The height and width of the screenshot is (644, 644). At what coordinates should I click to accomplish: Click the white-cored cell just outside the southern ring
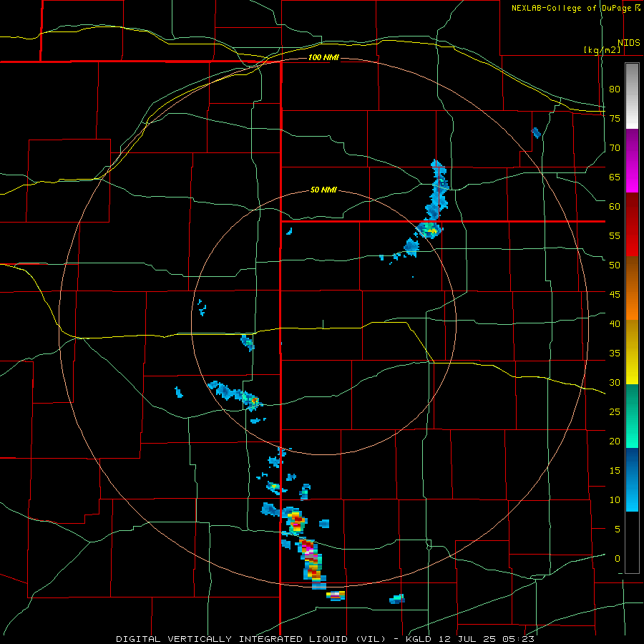click(336, 595)
